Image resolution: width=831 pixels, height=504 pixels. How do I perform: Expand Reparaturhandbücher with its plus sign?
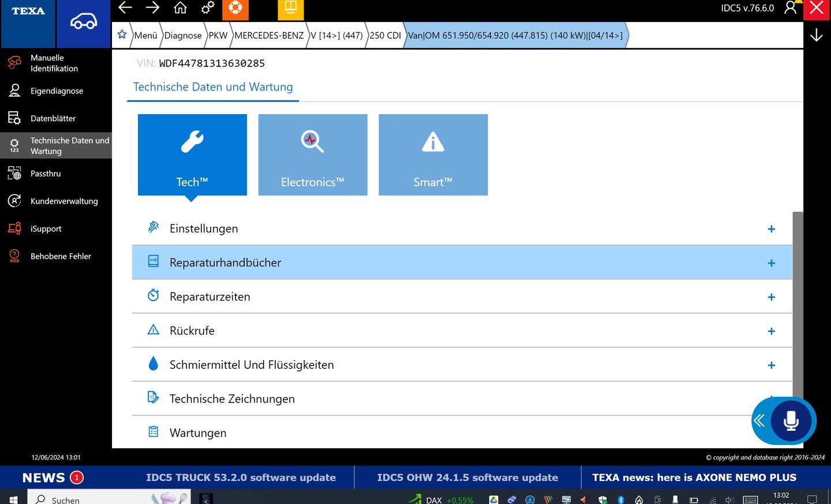tap(771, 263)
